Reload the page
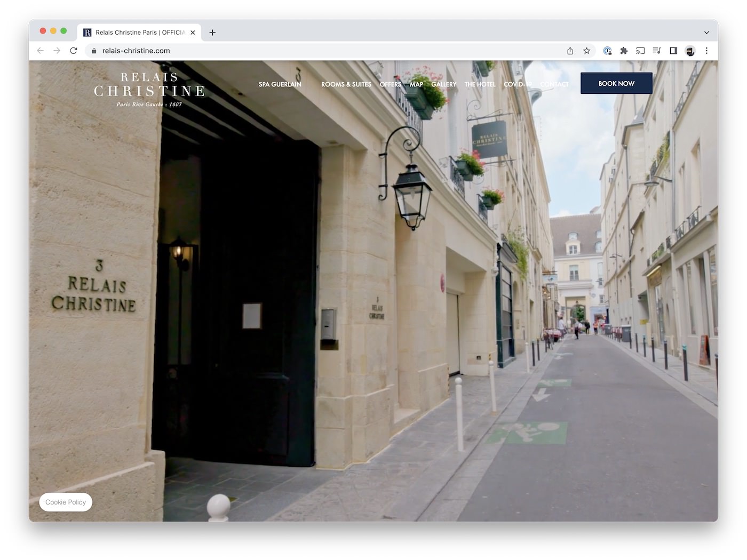 (74, 51)
